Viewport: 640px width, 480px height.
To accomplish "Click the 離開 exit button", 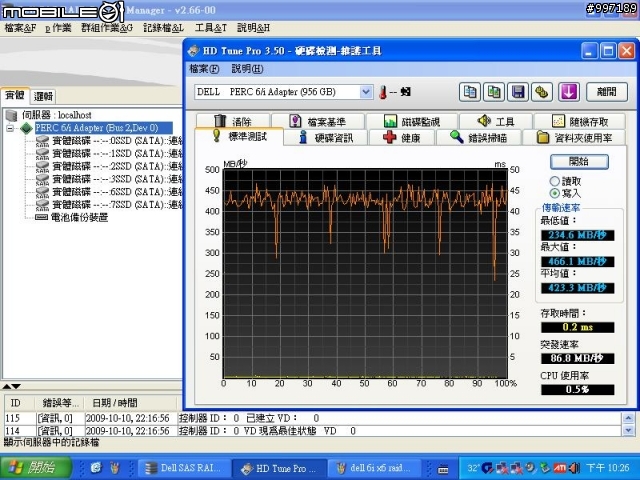I will [607, 92].
